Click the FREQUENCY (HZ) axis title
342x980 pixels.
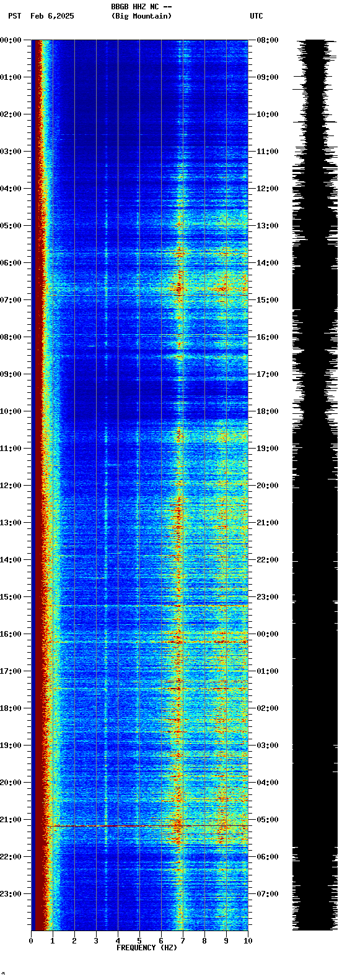147,948
